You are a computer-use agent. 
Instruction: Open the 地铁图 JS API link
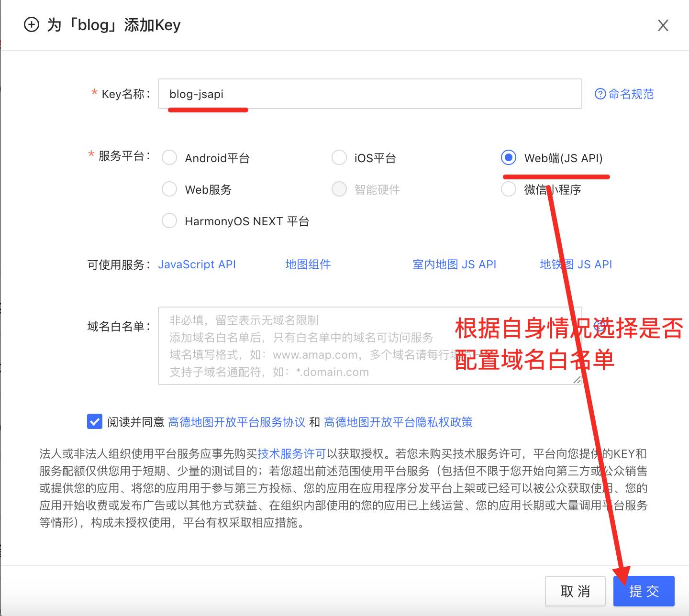click(576, 264)
